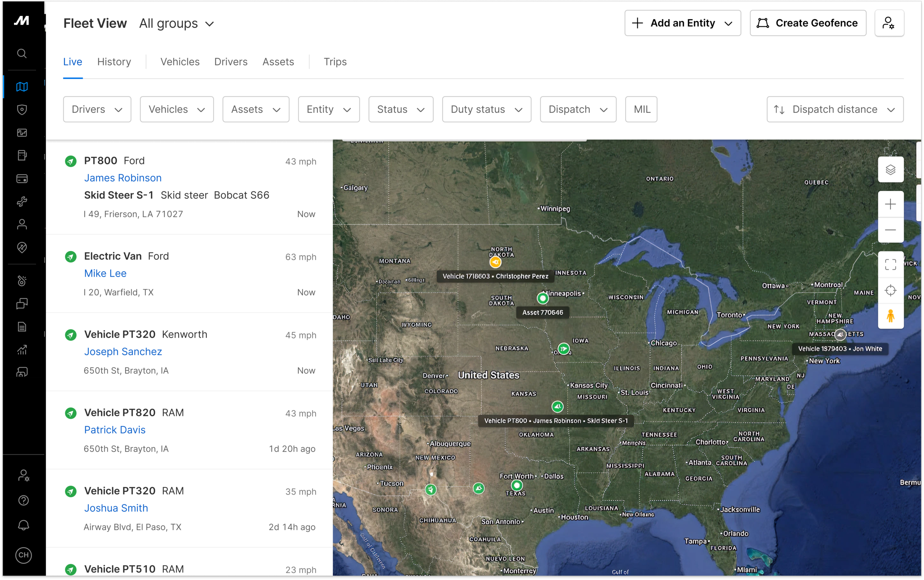
Task: Open the maintenance wrench sidebar icon
Action: pyautogui.click(x=22, y=202)
